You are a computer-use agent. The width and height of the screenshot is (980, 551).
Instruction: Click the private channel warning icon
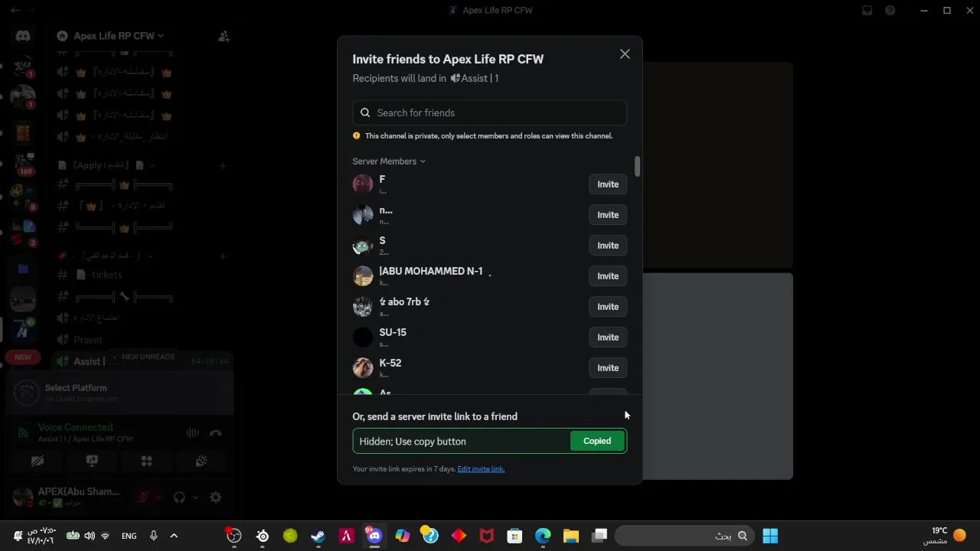pyautogui.click(x=356, y=135)
